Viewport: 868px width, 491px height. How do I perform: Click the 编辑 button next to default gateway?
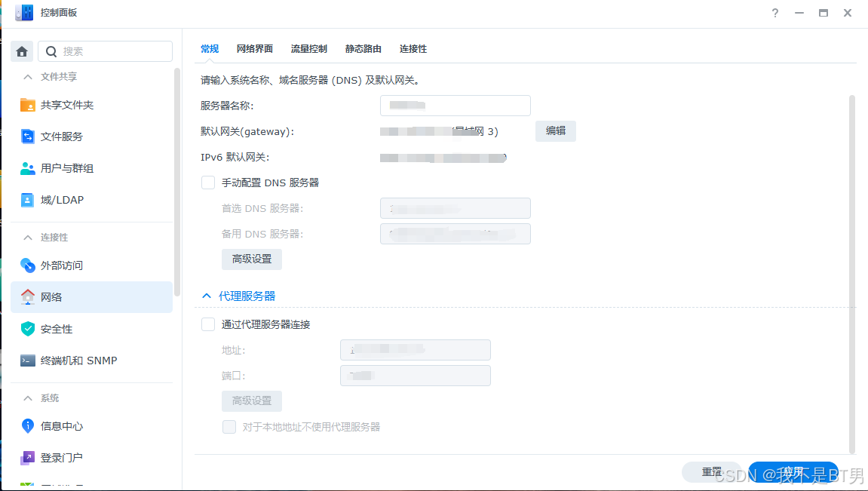556,130
